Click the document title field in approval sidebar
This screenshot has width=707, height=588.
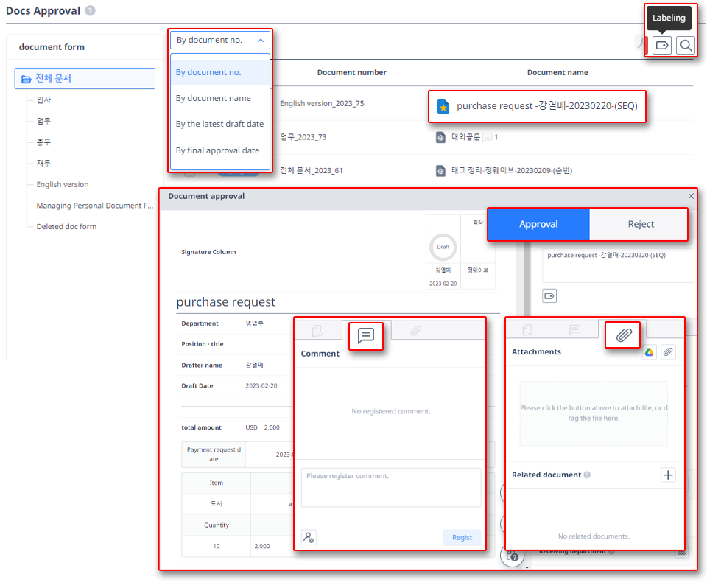tap(618, 265)
